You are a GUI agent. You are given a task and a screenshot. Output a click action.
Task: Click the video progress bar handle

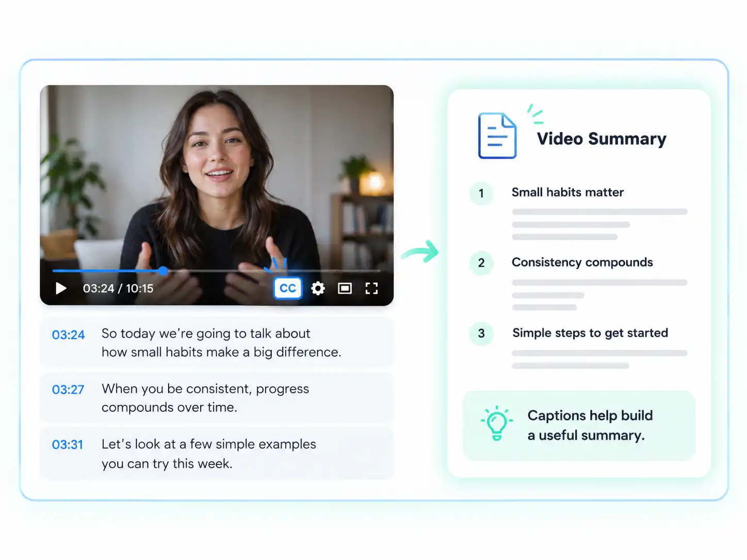click(163, 271)
